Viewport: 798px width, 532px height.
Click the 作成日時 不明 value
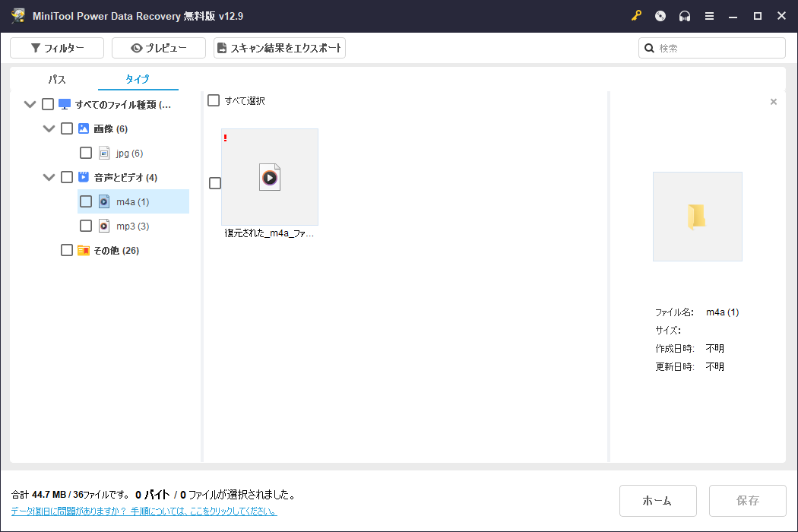click(x=714, y=348)
